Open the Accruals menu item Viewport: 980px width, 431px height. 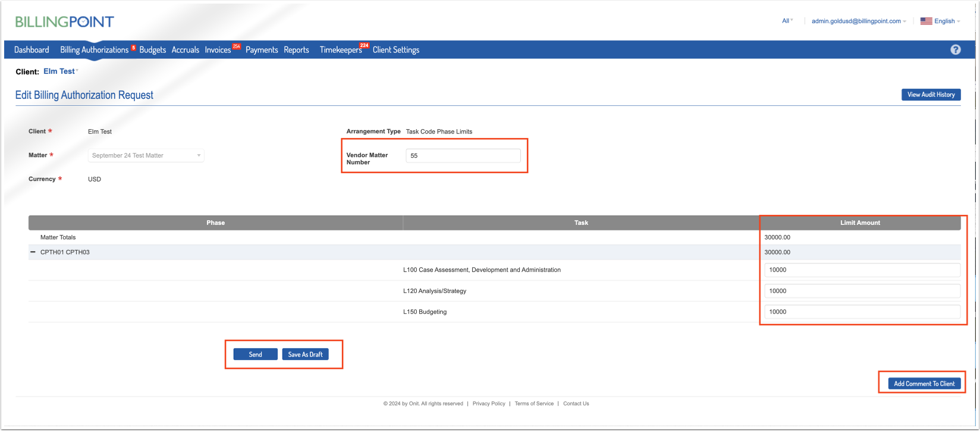pos(186,50)
